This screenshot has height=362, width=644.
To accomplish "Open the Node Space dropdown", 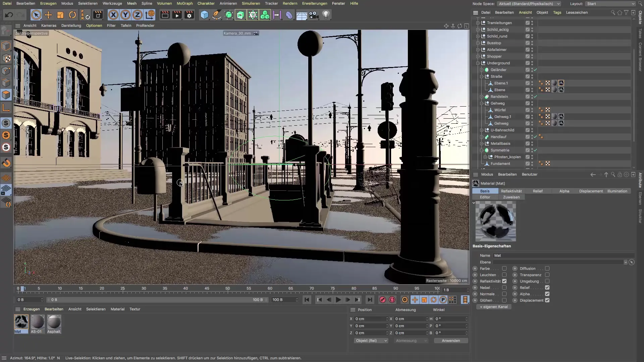I will coord(529,4).
